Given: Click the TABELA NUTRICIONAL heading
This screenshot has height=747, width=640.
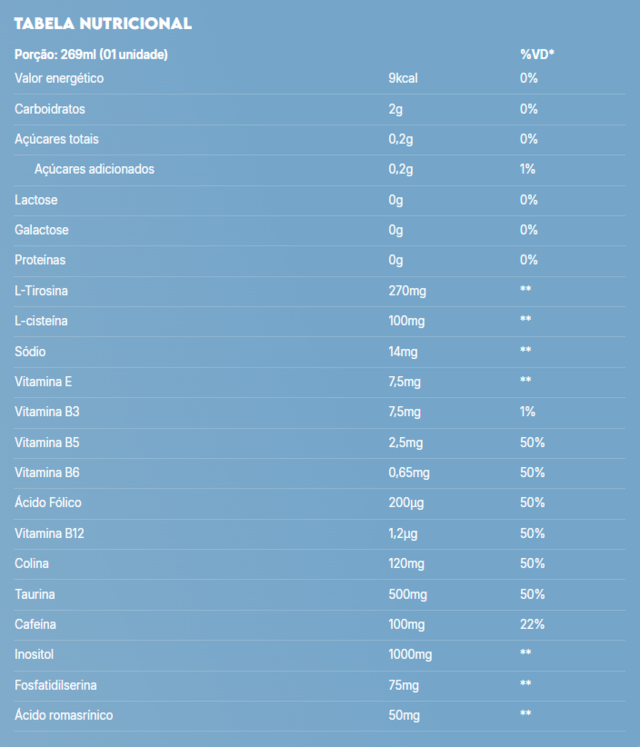Looking at the screenshot, I should click(x=103, y=23).
